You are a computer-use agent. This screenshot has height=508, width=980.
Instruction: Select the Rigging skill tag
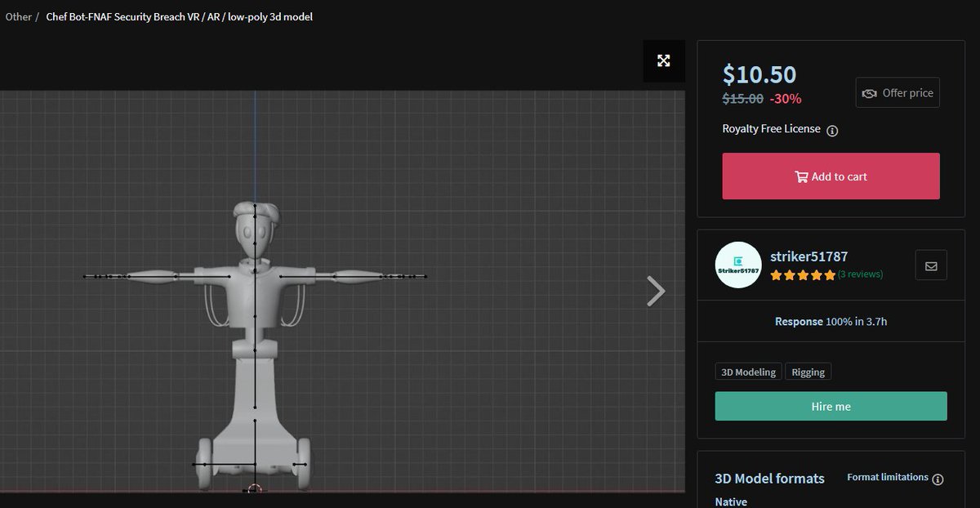(x=808, y=372)
